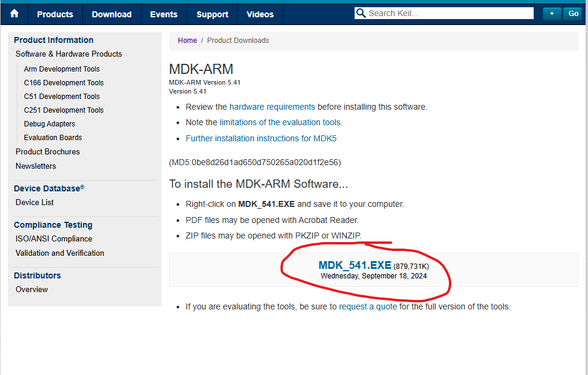Image resolution: width=588 pixels, height=375 pixels.
Task: Open the Support menu
Action: tap(213, 14)
